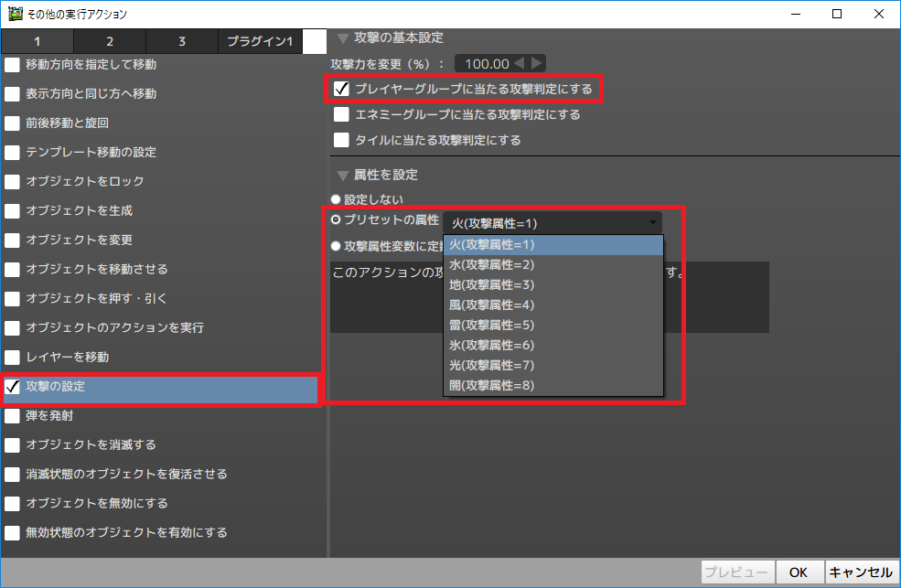Uncheck 攻撃の設定 checkbox
The width and height of the screenshot is (901, 588).
coord(12,387)
